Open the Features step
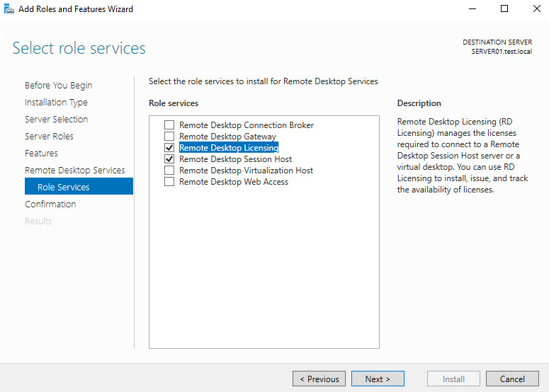Viewport: 549px width, 392px height. pos(41,154)
